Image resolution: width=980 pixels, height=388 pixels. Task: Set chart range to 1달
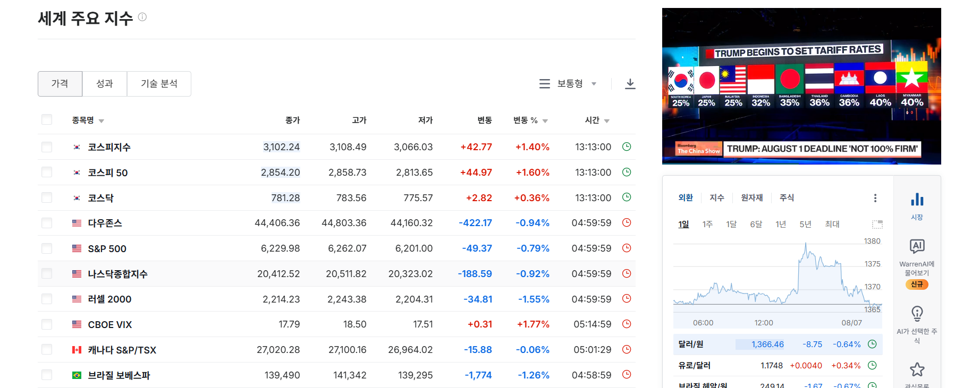[x=731, y=224]
